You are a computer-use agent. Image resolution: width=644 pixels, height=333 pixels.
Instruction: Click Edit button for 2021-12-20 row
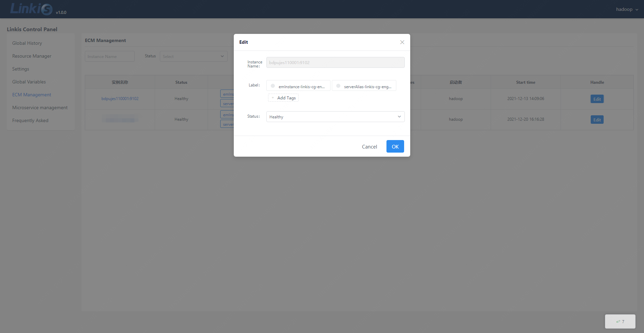click(597, 120)
